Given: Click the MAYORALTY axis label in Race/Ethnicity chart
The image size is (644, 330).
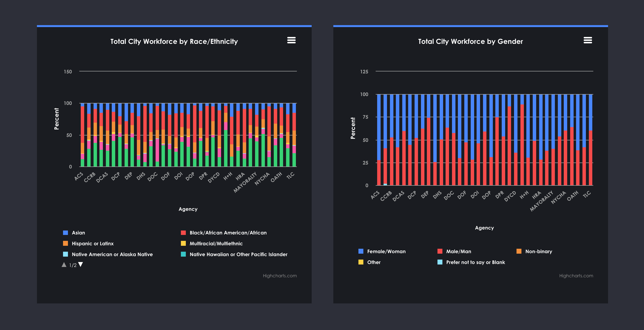Looking at the screenshot, I should point(245,182).
